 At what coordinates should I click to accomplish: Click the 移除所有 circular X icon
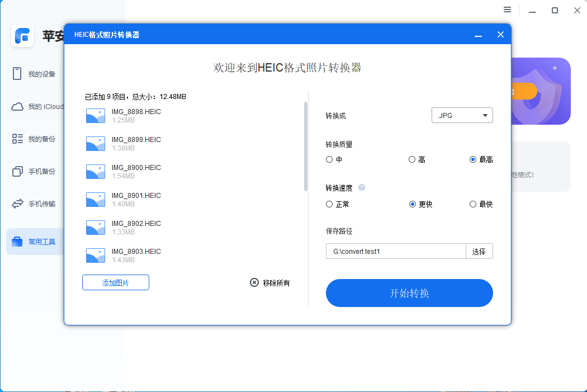point(254,282)
